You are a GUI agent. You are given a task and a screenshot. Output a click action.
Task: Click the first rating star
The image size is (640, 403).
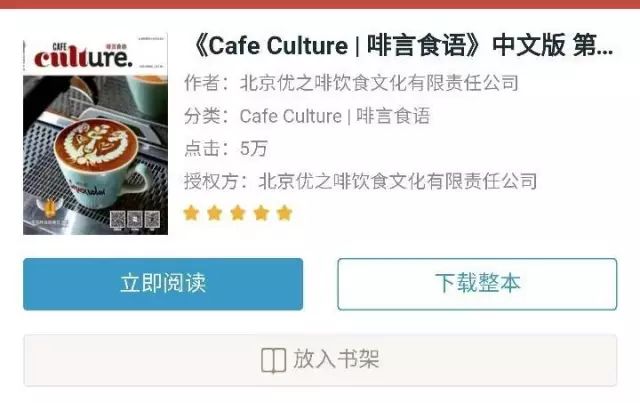point(191,213)
